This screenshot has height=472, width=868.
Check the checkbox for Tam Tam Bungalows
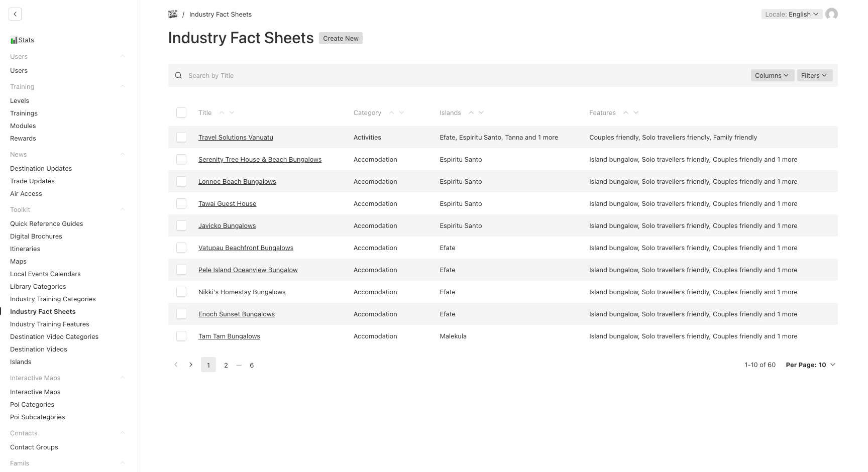tap(181, 336)
